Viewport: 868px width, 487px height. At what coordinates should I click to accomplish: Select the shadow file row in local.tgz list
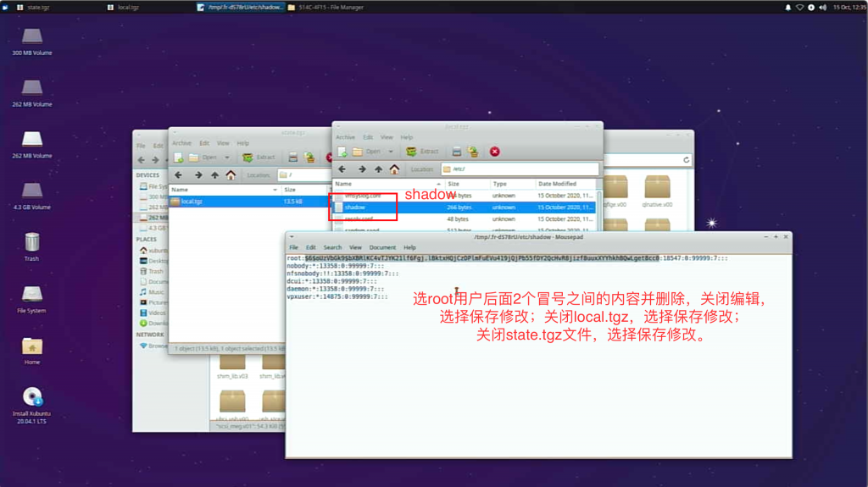click(464, 208)
